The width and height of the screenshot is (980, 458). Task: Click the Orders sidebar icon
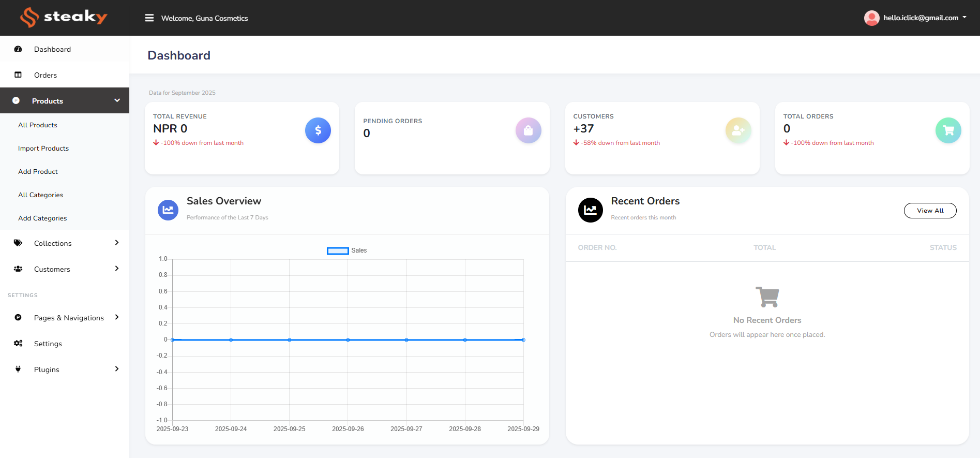(18, 75)
